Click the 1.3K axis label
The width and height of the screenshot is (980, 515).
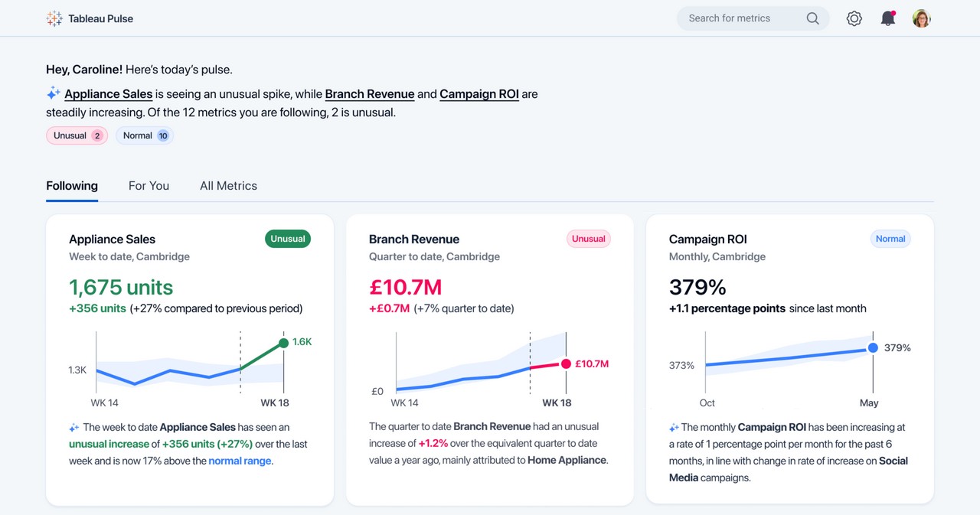(x=77, y=370)
